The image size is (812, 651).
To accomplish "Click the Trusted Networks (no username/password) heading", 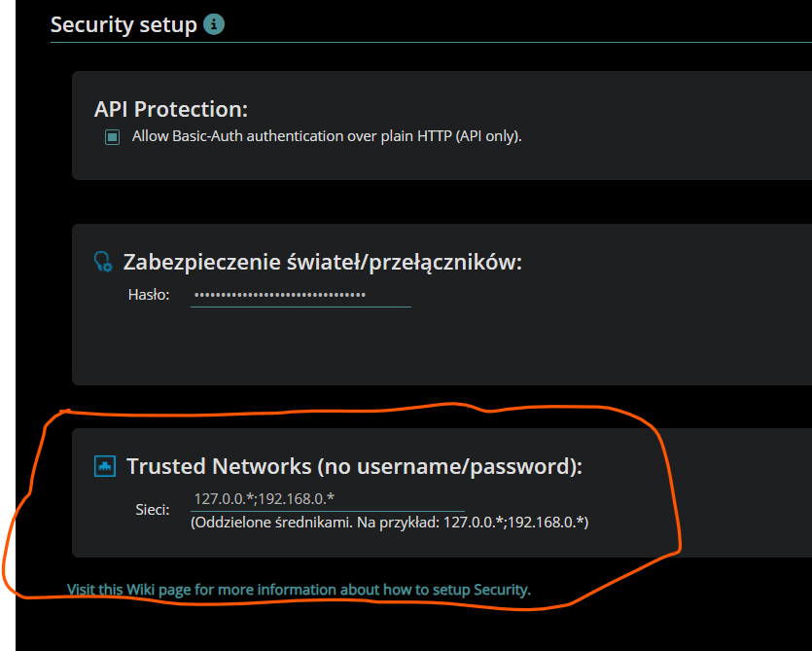I will click(355, 466).
